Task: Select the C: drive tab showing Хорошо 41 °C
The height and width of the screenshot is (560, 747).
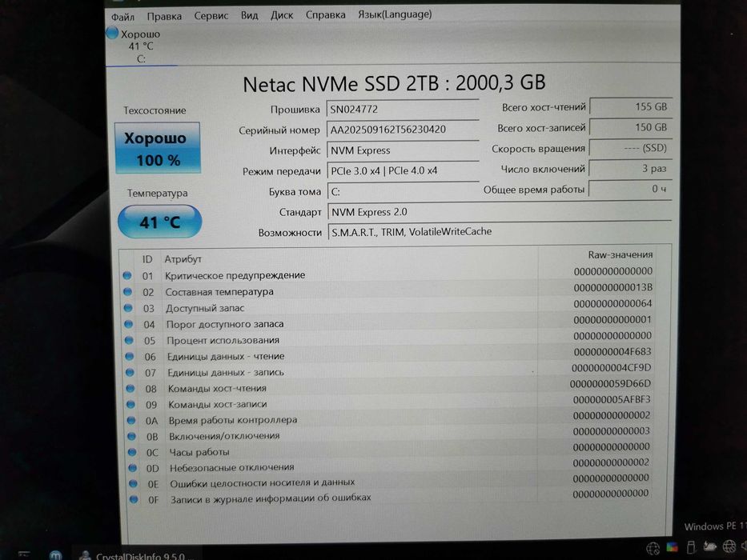Action: 141,46
